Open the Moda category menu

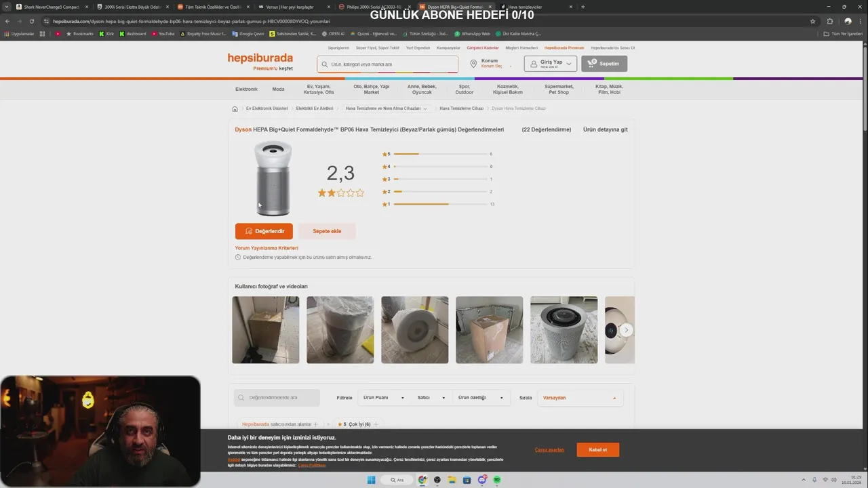pyautogui.click(x=278, y=89)
